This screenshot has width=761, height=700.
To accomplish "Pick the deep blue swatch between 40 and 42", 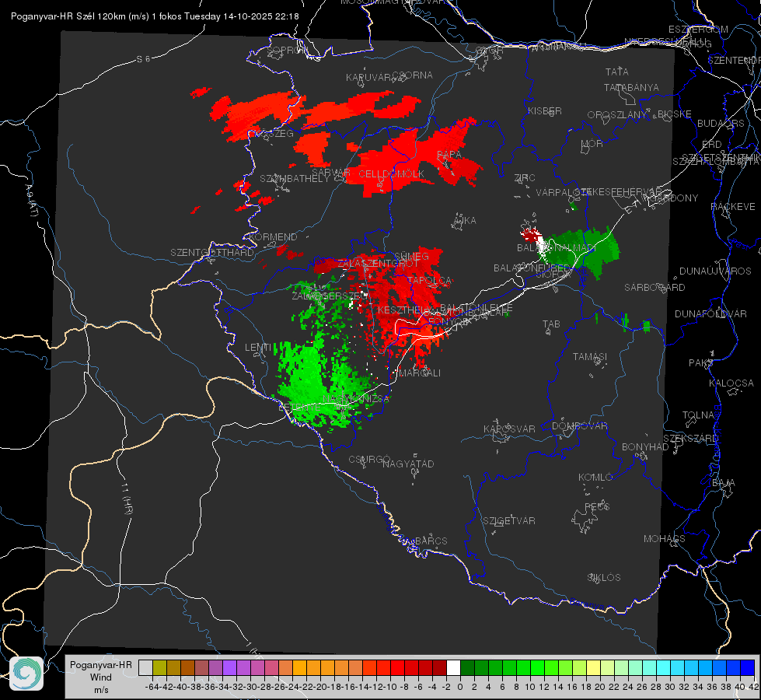I will (x=748, y=667).
